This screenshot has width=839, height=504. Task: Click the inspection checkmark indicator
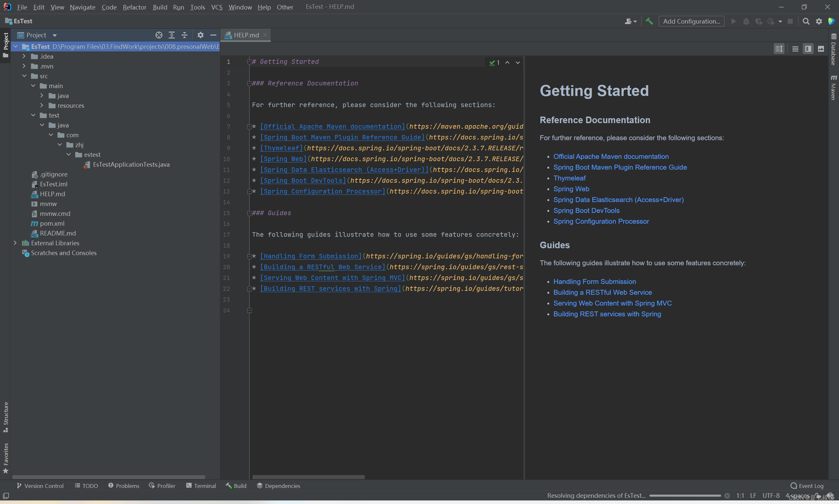(494, 63)
